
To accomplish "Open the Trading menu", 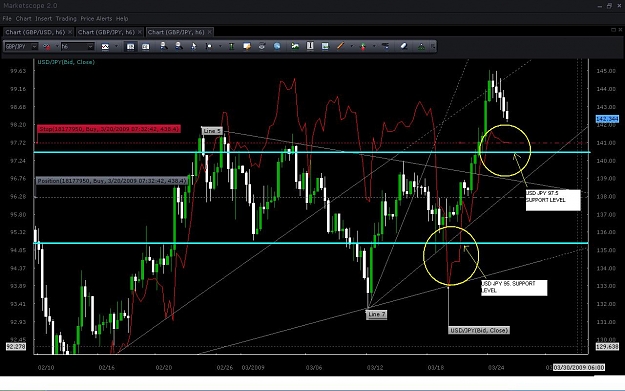I will (66, 19).
